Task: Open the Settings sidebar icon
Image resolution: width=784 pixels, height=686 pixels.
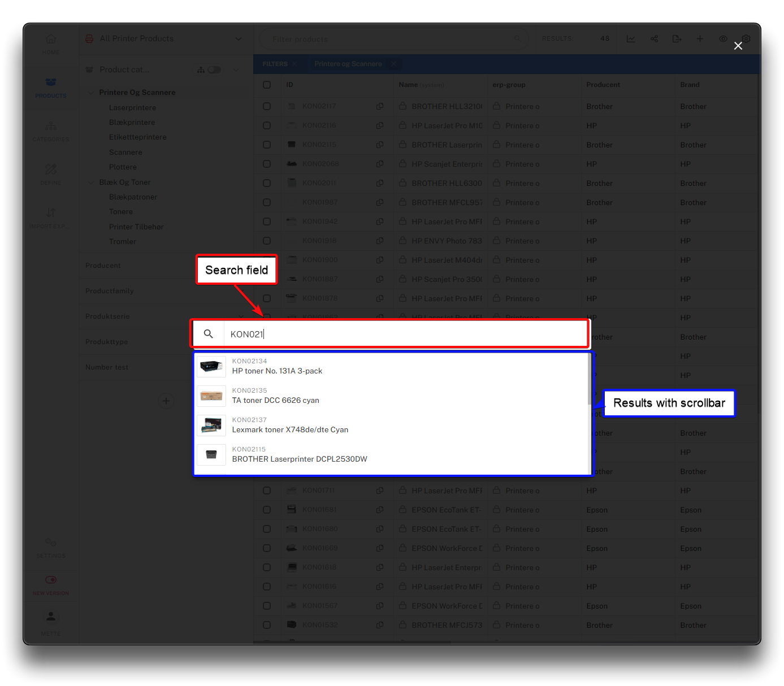Action: coord(51,546)
